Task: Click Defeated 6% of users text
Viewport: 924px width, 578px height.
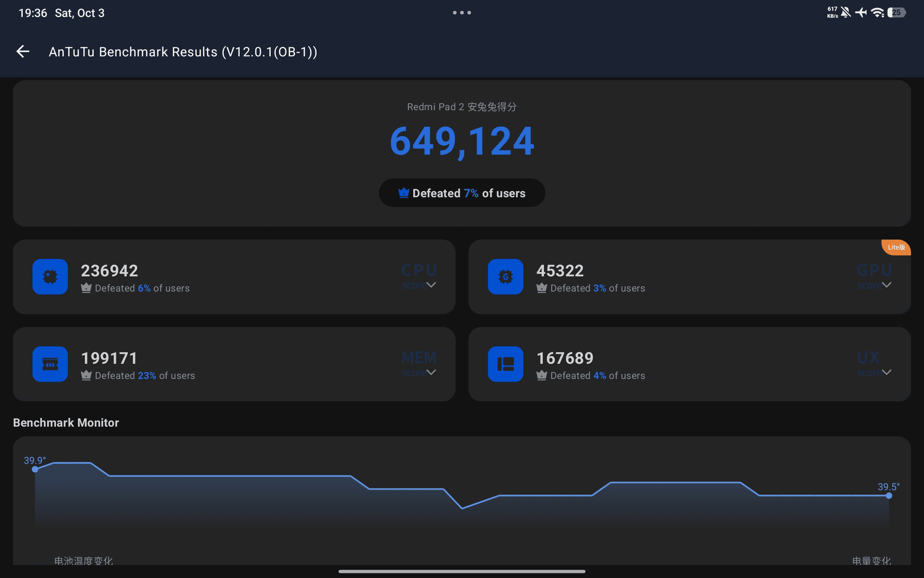Action: pos(143,288)
